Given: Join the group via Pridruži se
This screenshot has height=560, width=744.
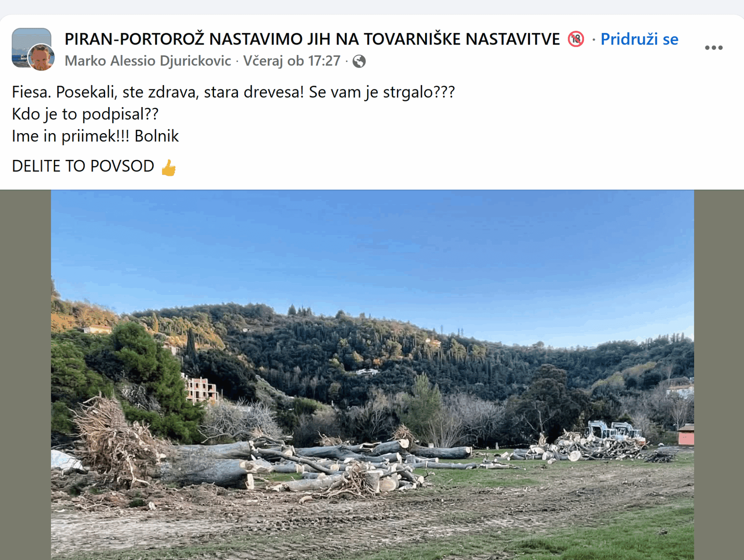Looking at the screenshot, I should [x=639, y=39].
